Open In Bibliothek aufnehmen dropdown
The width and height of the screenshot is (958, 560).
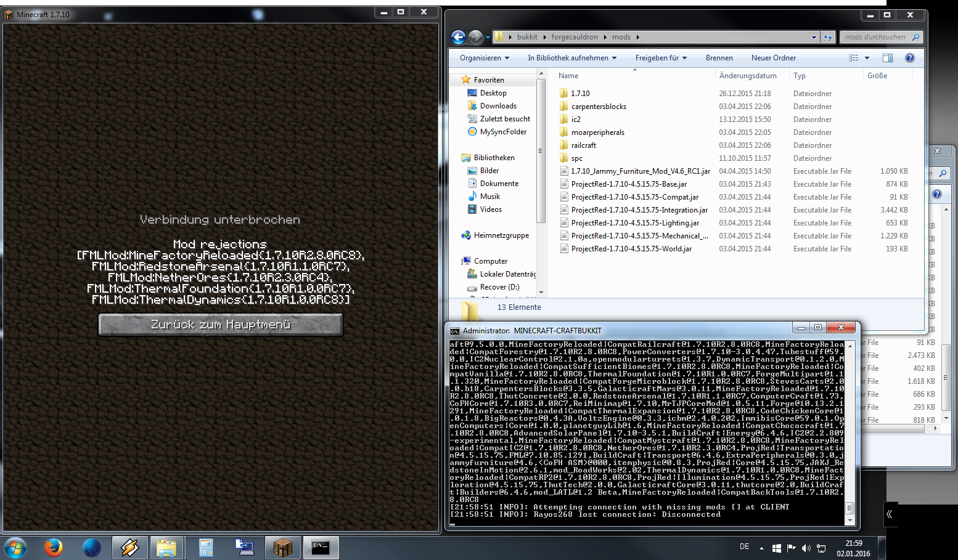(572, 58)
